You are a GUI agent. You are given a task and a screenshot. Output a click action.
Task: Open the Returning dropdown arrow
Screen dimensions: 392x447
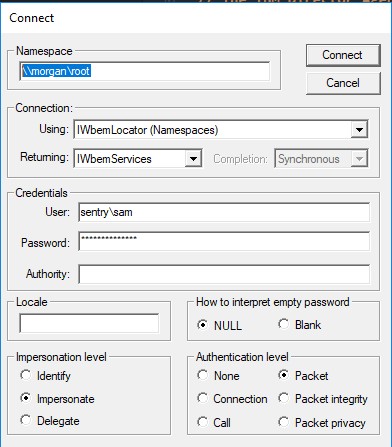[x=193, y=159]
